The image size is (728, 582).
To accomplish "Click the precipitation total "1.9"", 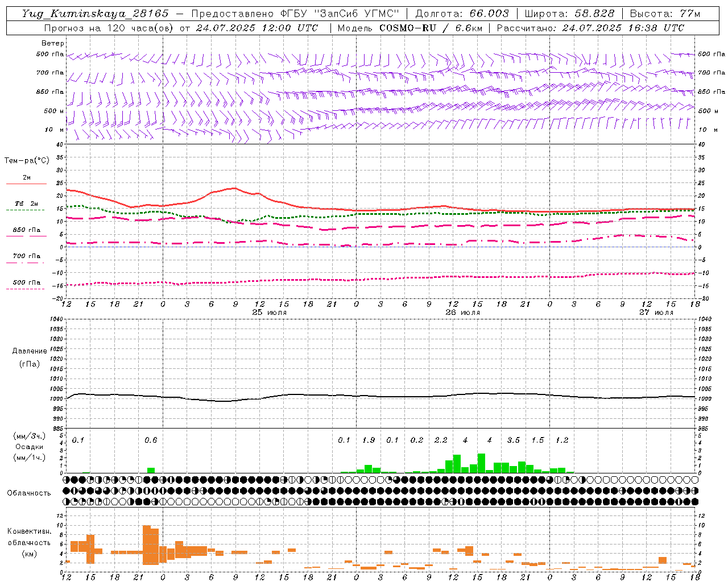I will click(x=369, y=440).
